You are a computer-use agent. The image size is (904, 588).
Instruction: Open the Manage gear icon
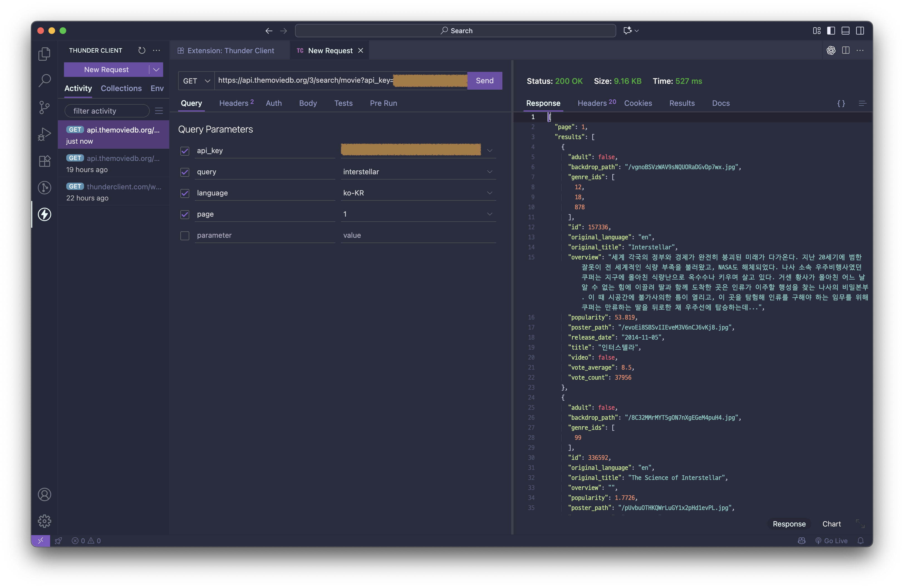tap(45, 521)
